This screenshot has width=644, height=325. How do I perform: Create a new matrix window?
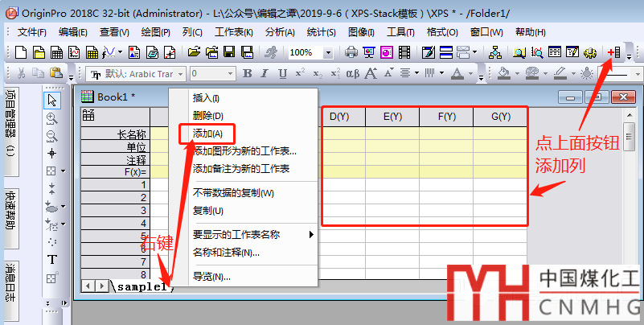click(x=92, y=52)
